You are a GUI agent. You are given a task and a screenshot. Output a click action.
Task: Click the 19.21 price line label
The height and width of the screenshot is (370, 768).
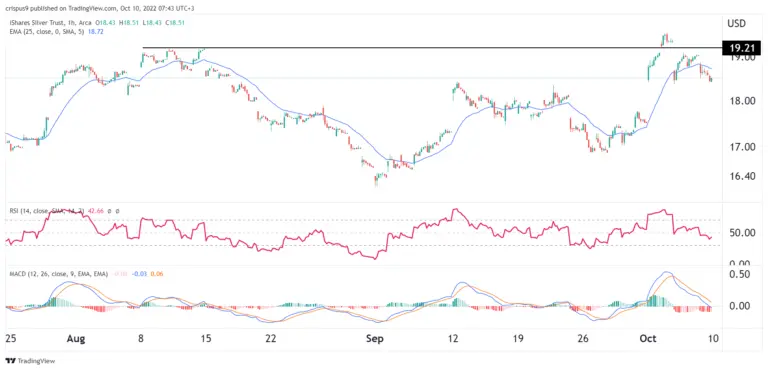(742, 48)
